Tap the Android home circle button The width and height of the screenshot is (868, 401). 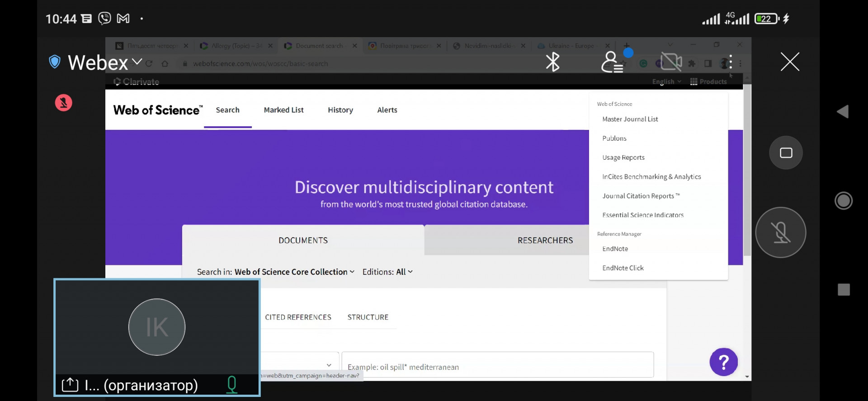click(x=843, y=200)
